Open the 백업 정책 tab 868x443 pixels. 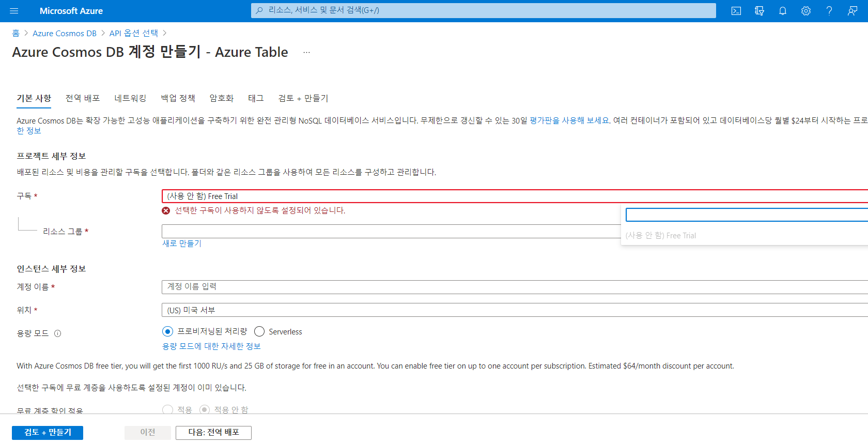pos(178,98)
